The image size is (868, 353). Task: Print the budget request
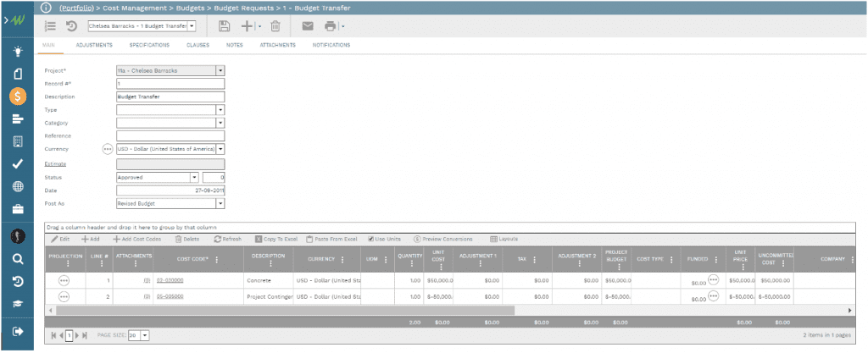pos(331,26)
